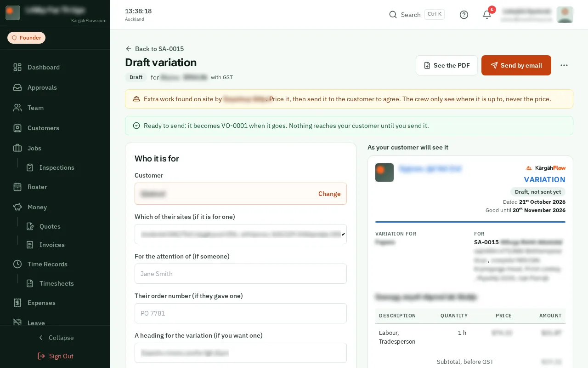Focus the attention-of name field

[x=241, y=274]
